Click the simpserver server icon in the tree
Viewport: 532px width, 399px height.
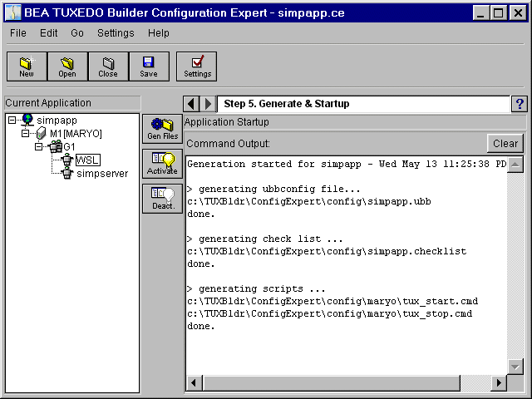click(67, 173)
